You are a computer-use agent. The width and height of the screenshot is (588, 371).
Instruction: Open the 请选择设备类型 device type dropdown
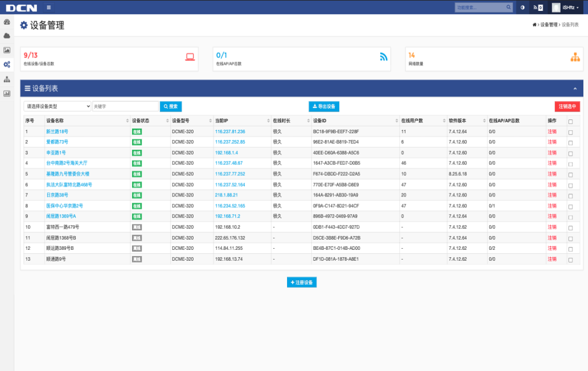(57, 106)
